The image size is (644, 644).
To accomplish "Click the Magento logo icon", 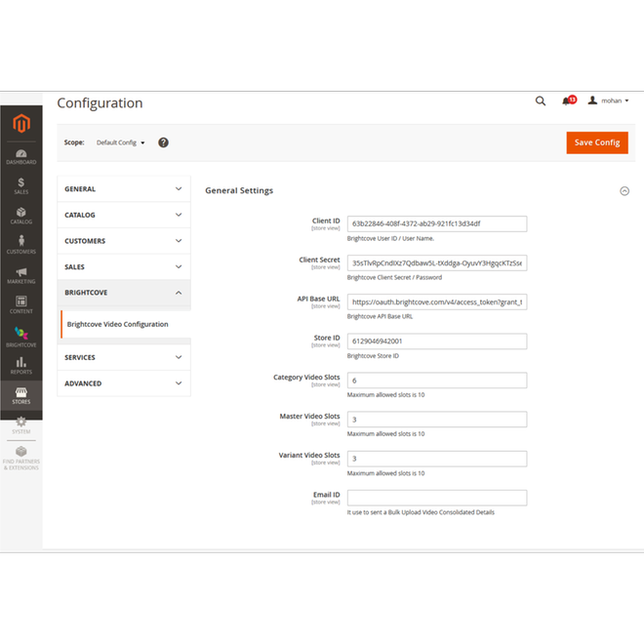I will click(x=21, y=123).
